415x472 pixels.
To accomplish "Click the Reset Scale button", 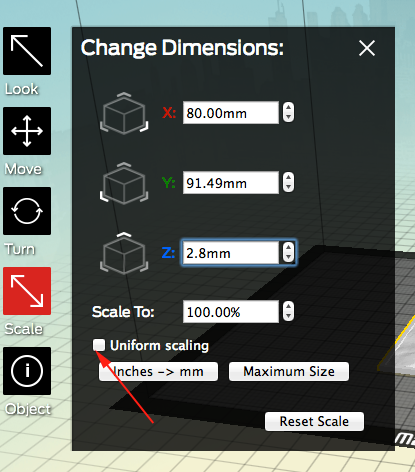I will click(314, 422).
